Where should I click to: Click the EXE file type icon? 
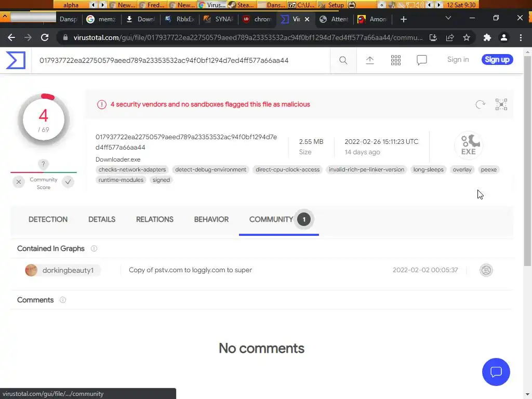[x=469, y=145]
